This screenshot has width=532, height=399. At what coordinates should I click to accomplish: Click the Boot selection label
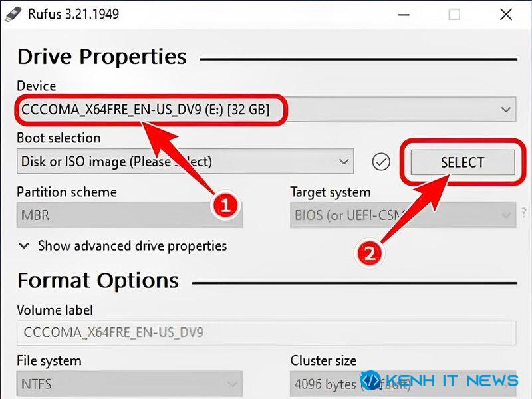coord(59,138)
